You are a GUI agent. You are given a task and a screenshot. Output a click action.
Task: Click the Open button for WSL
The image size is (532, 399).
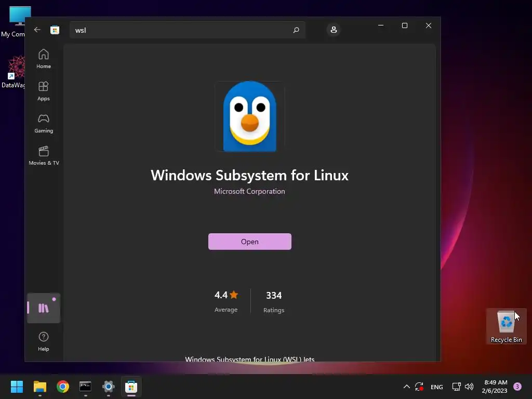coord(250,242)
